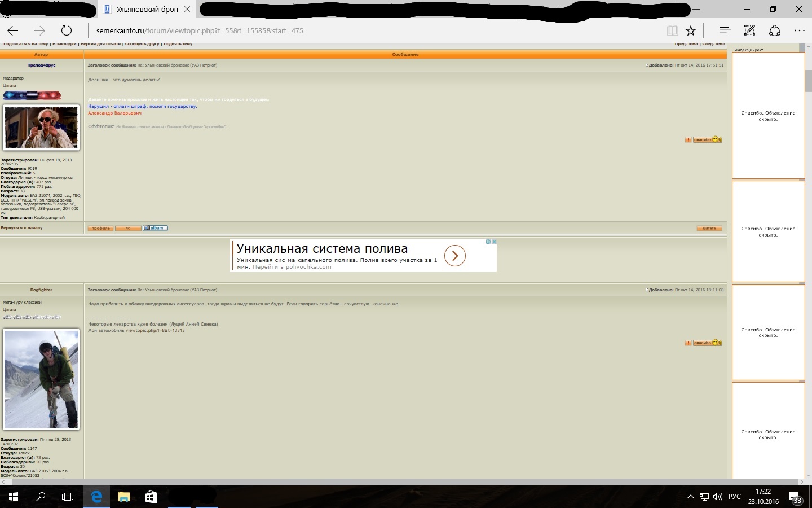The height and width of the screenshot is (508, 812).
Task: Click the post date Пт окт 14, 2016 17:51:51
Action: (699, 65)
